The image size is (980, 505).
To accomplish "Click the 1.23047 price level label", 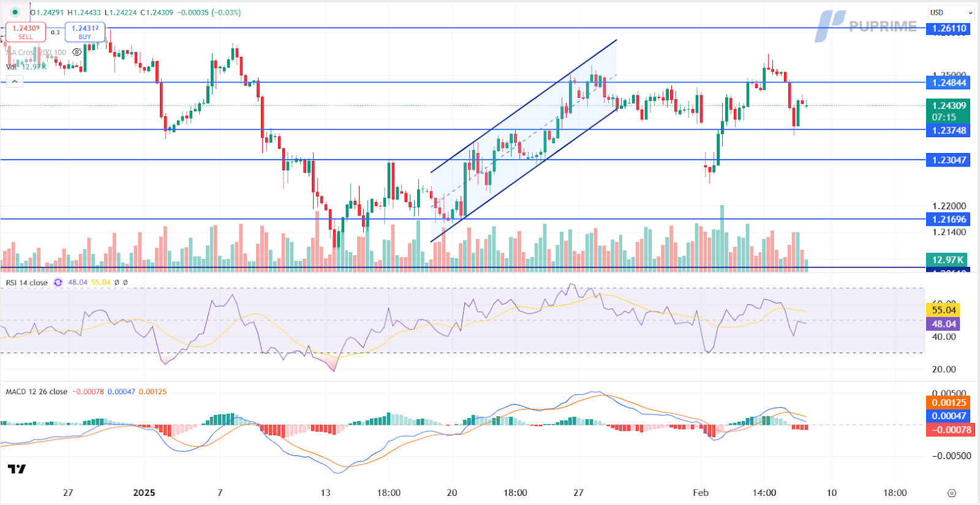I will coord(949,160).
